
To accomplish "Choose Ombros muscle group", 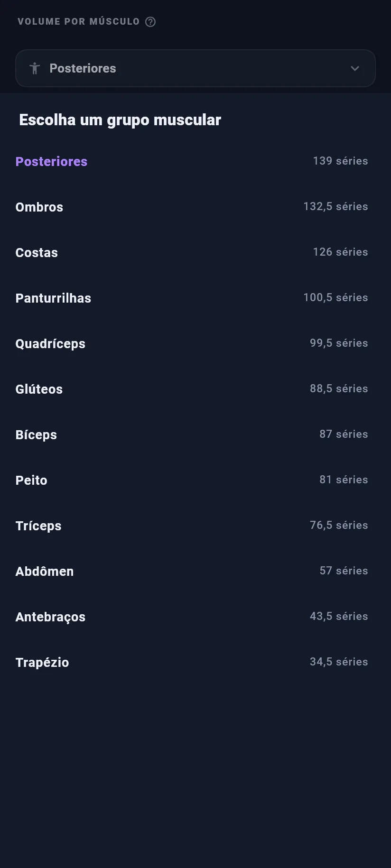I will click(192, 207).
